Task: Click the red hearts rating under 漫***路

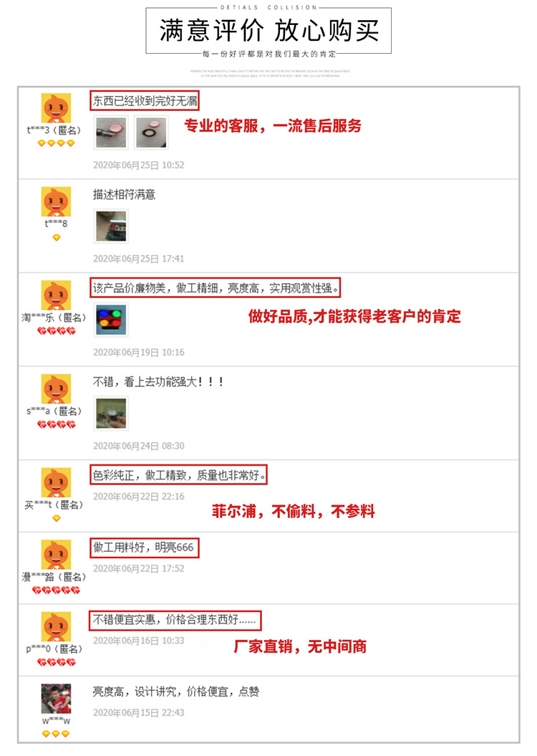Action: point(57,590)
